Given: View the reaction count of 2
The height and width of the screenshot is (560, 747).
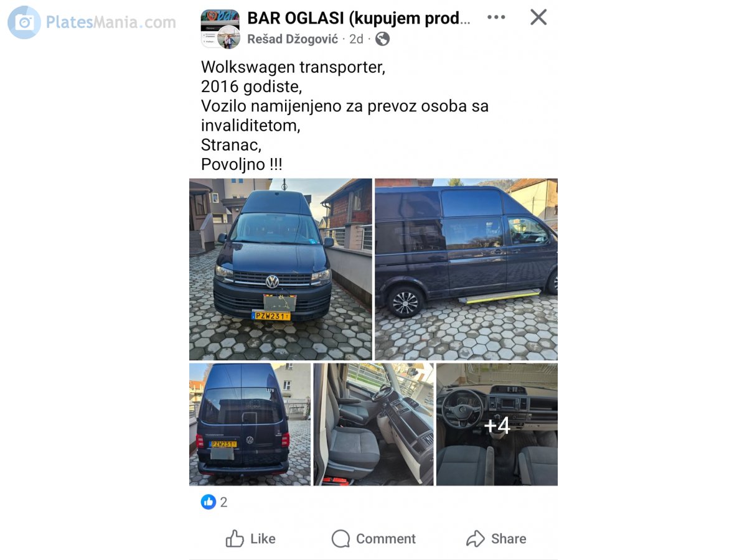Looking at the screenshot, I should [x=223, y=503].
